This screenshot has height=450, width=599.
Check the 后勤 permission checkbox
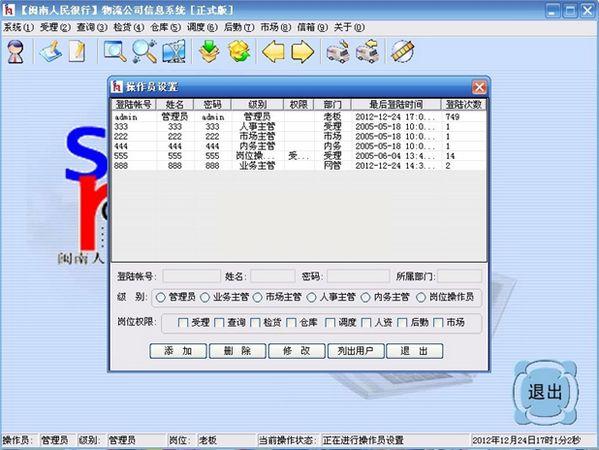click(402, 323)
